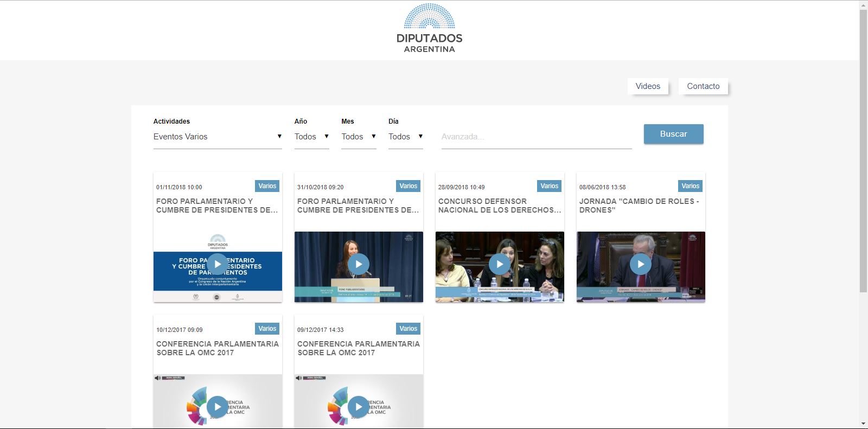Play the 10/12/2017 Conferencia OMC video

(218, 407)
